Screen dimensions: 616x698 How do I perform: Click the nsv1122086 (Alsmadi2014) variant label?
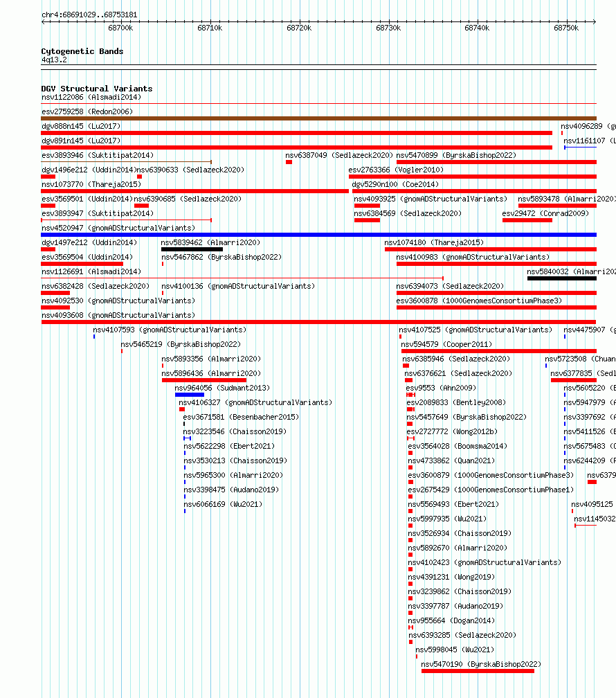[x=91, y=97]
